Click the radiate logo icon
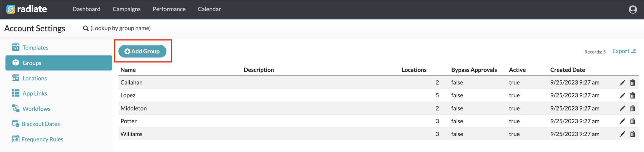This screenshot has height=152, width=644. coord(11,9)
